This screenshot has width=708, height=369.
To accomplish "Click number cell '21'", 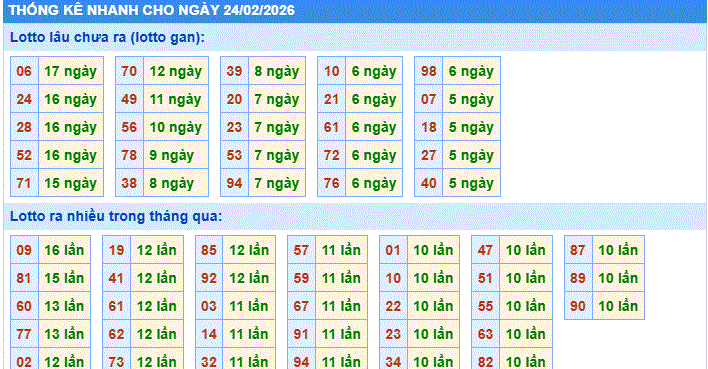I will click(331, 99).
